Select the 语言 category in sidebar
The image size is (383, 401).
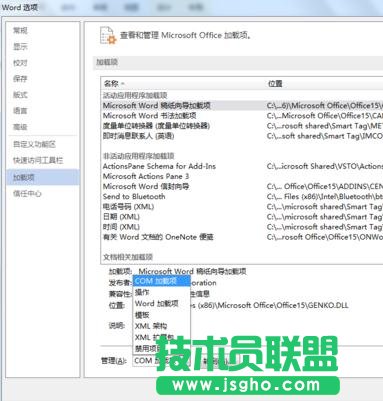[20, 111]
